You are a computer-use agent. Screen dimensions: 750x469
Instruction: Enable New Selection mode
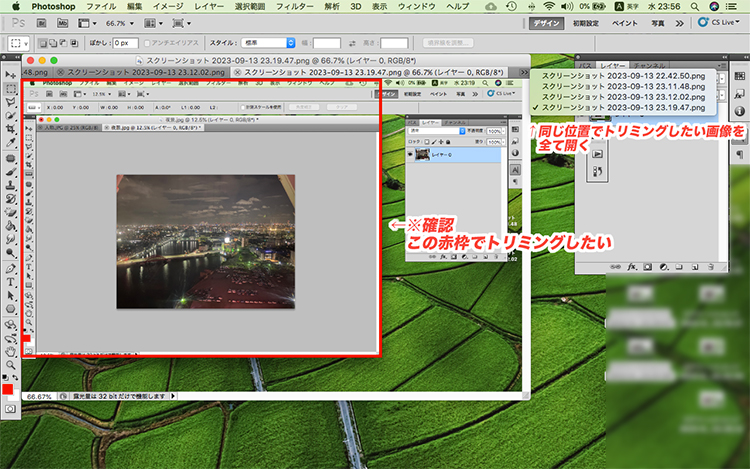43,43
